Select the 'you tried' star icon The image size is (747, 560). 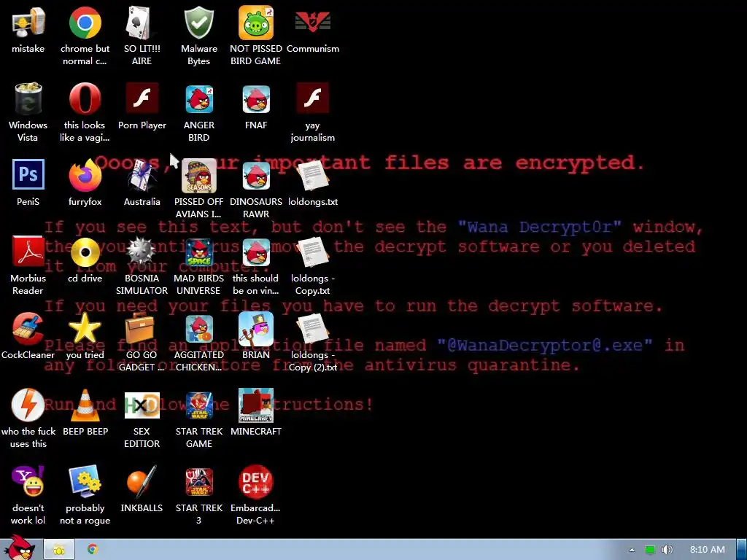[85, 329]
